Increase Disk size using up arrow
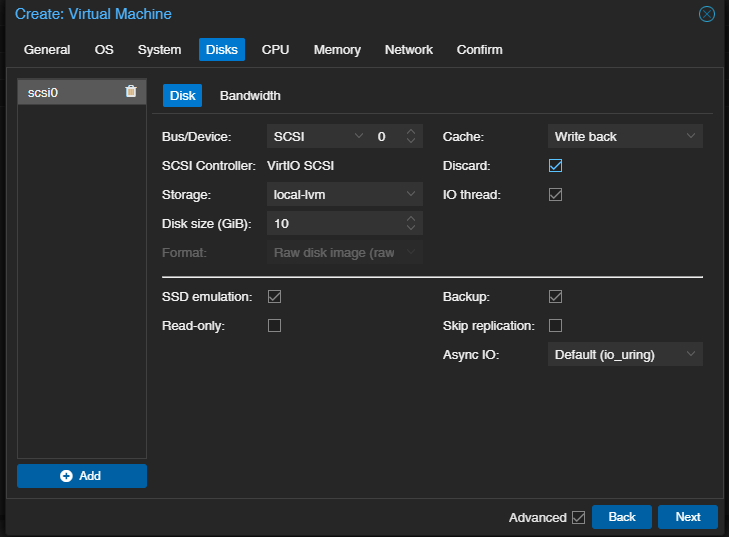 coord(410,218)
